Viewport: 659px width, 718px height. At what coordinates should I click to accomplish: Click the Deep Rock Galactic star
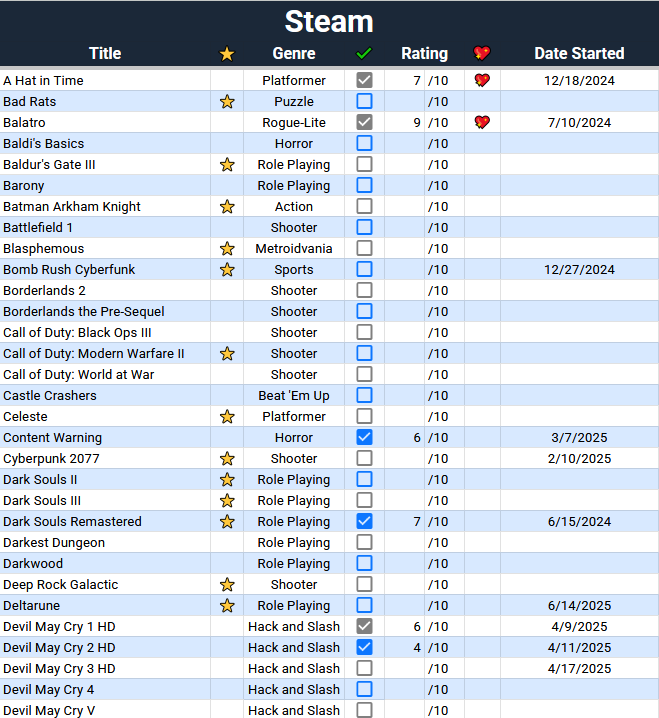[x=227, y=584]
